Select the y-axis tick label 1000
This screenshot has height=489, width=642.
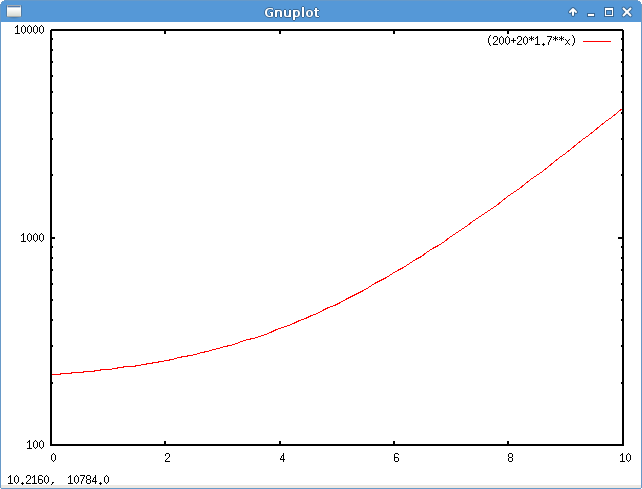(31, 238)
